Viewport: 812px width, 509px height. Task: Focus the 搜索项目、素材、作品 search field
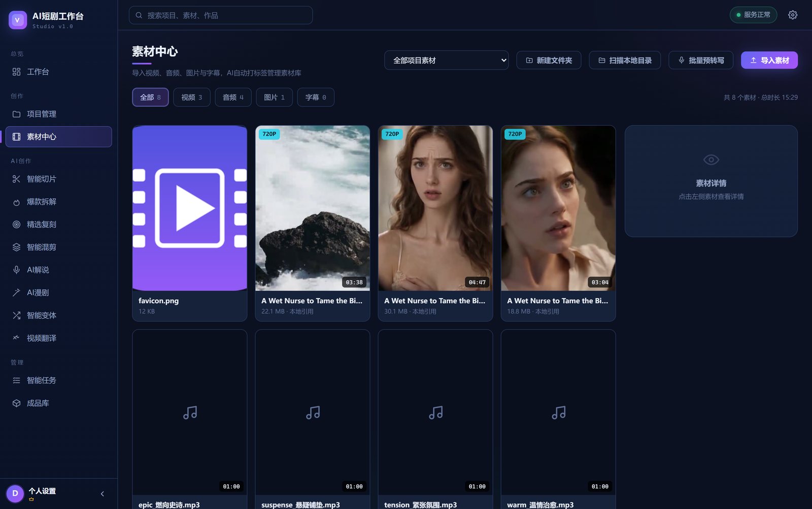[x=221, y=15]
